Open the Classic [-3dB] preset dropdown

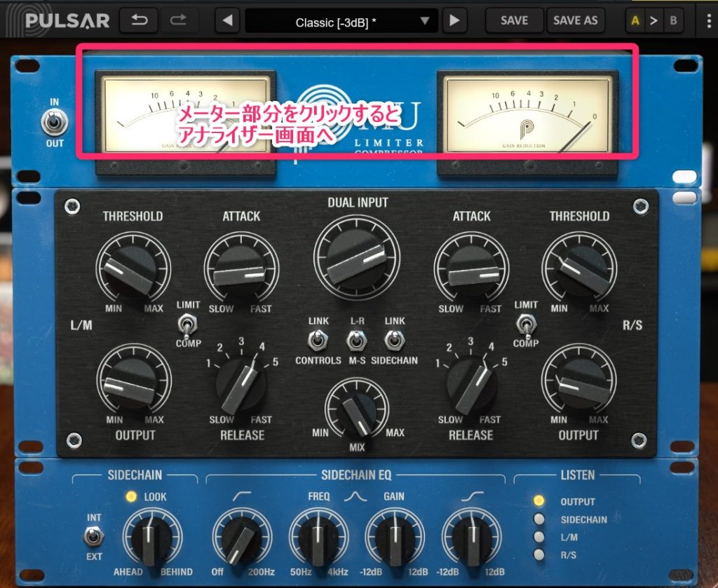point(341,21)
